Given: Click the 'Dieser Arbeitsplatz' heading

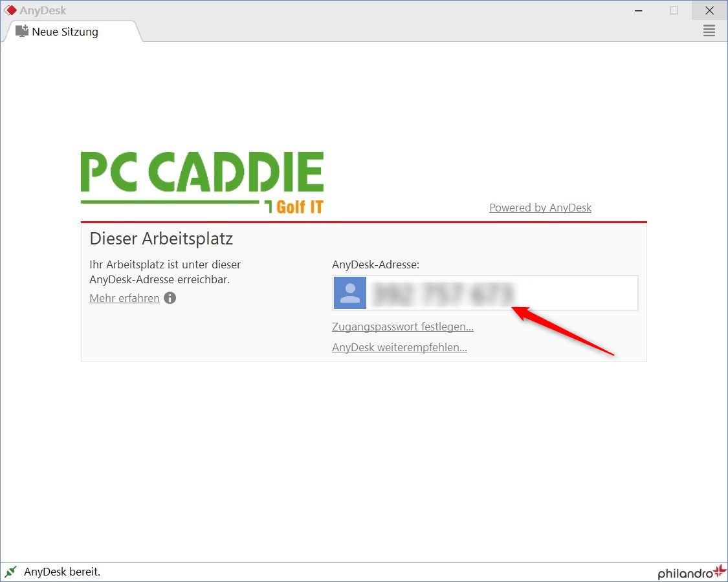Looking at the screenshot, I should (x=161, y=239).
